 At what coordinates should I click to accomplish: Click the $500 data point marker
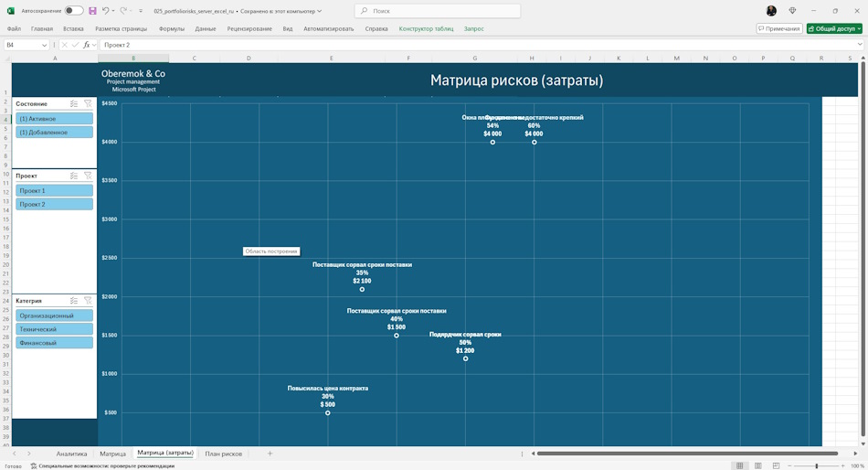click(328, 413)
